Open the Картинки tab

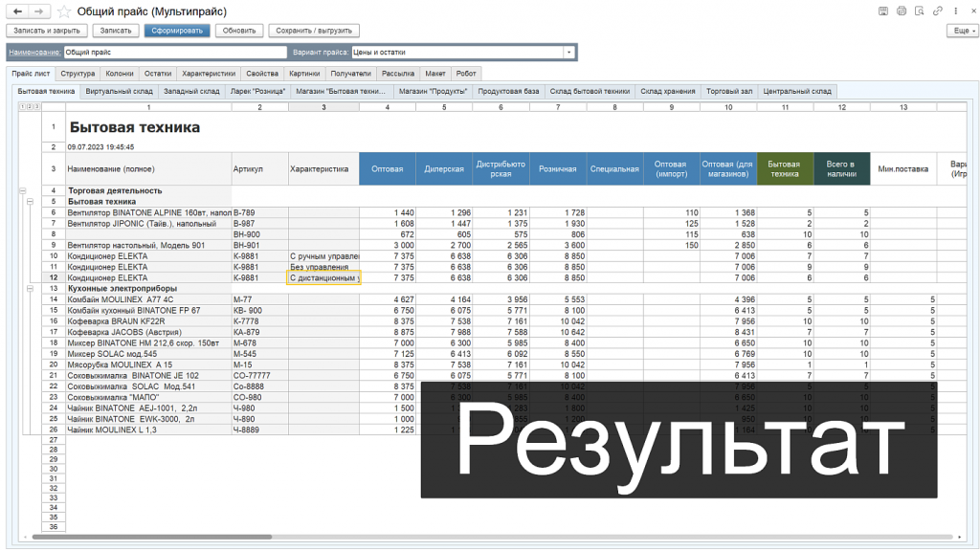(304, 74)
